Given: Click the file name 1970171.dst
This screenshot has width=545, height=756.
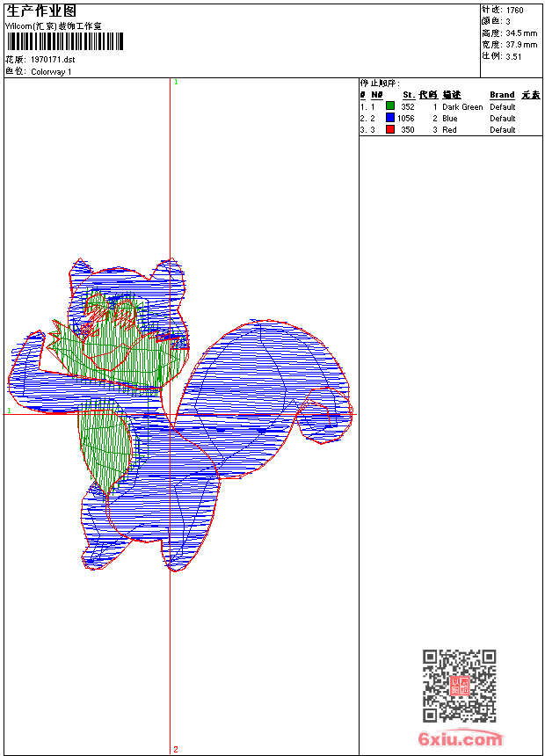Looking at the screenshot, I should pyautogui.click(x=53, y=60).
